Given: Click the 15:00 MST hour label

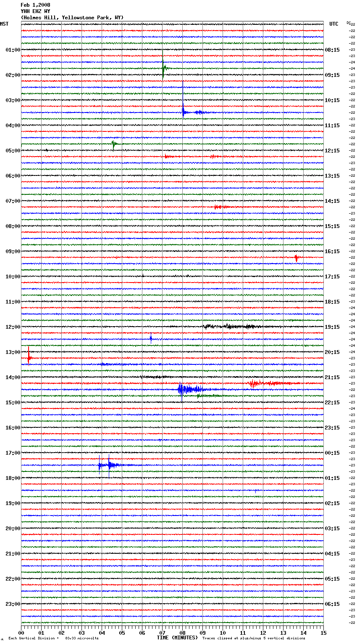Looking at the screenshot, I should (x=13, y=403).
